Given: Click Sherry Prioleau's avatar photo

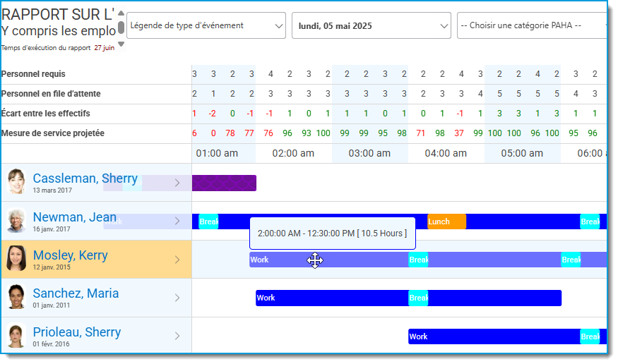Looking at the screenshot, I should click(x=16, y=336).
